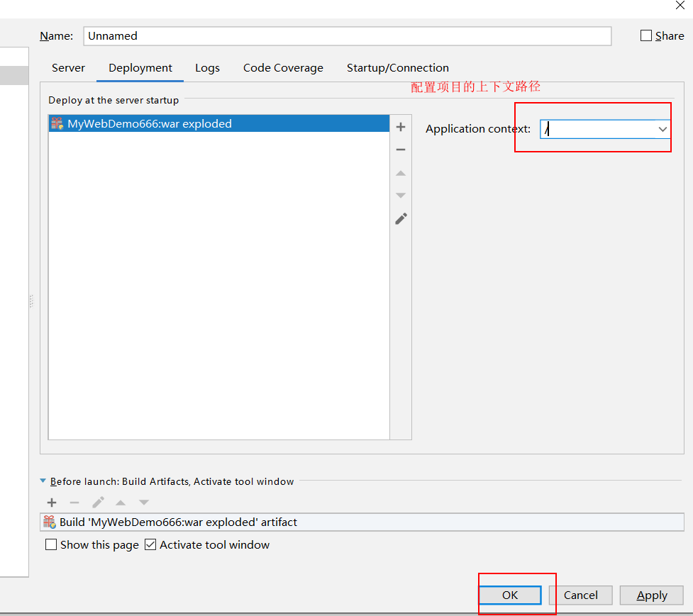Click the left panel splitter handle
693x616 pixels.
click(x=31, y=301)
